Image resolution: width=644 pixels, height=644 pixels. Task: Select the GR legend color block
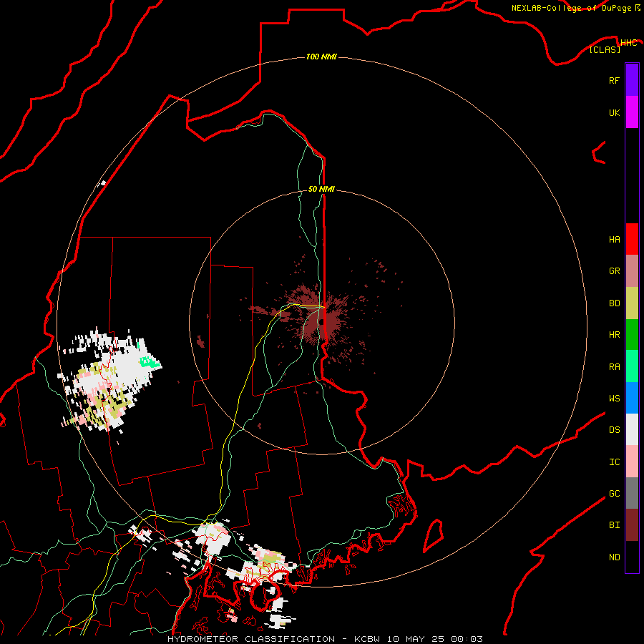point(632,271)
